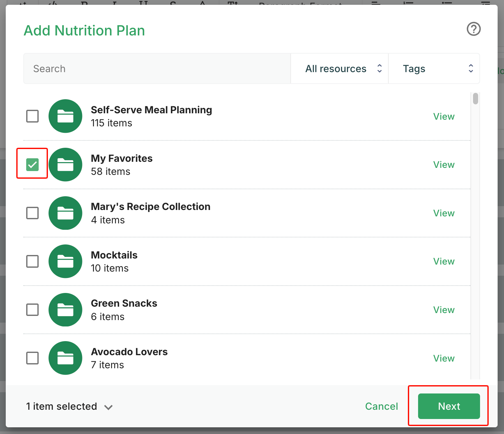Click the resource list scrollbar thumb
The image size is (504, 434).
(476, 99)
